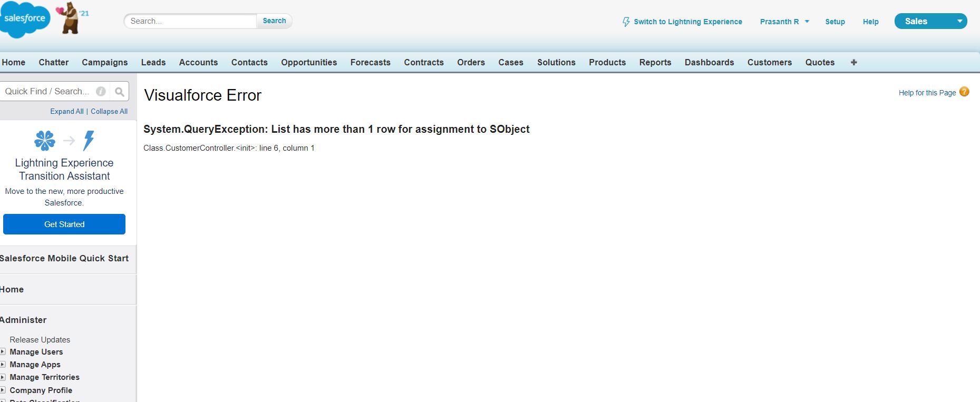980x402 pixels.
Task: Open the Cases tab
Action: [511, 62]
